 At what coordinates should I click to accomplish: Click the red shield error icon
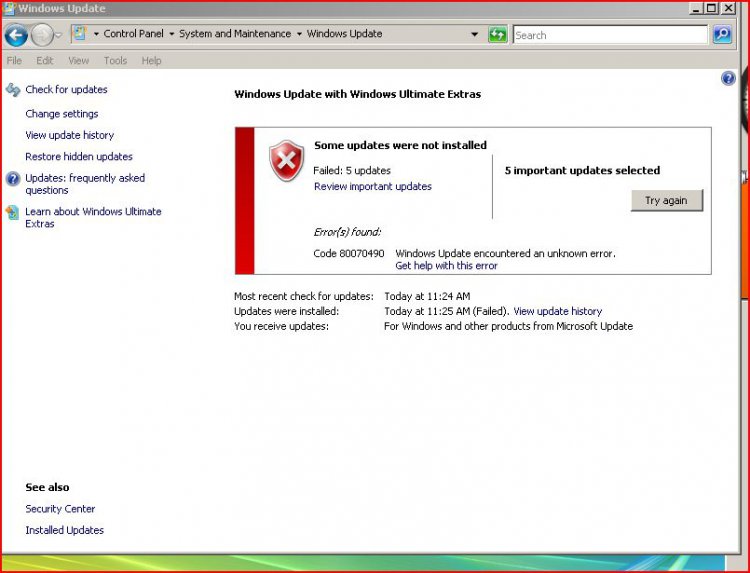(x=286, y=161)
